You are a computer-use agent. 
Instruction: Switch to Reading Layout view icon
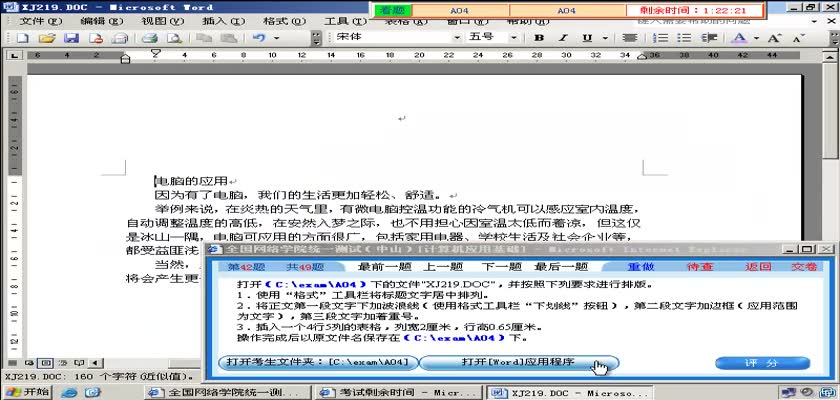(x=79, y=363)
